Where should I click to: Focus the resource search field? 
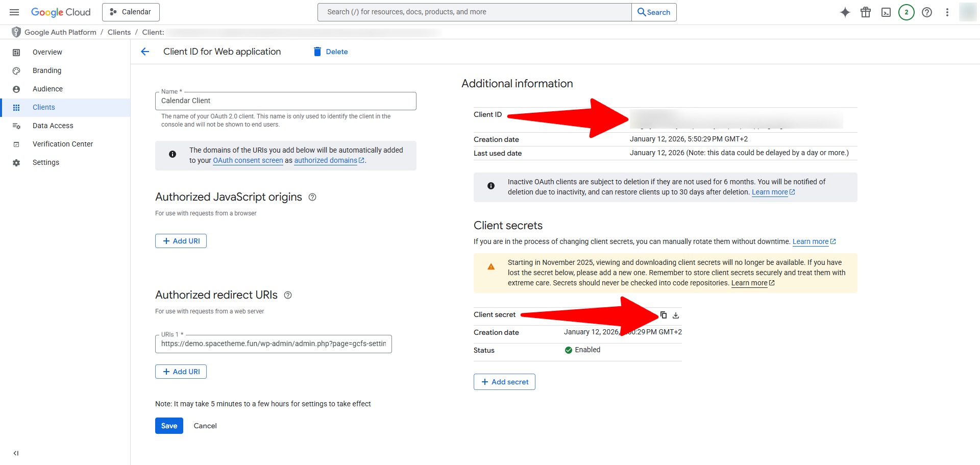coord(475,12)
